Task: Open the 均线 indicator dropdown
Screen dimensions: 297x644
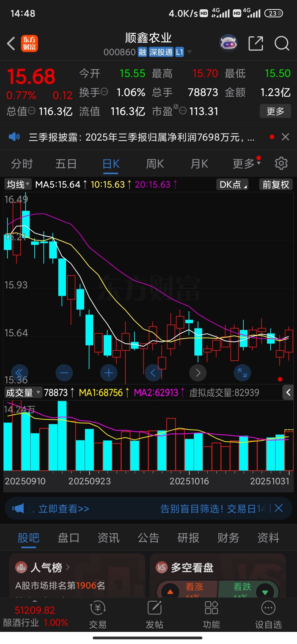Action: (x=18, y=184)
